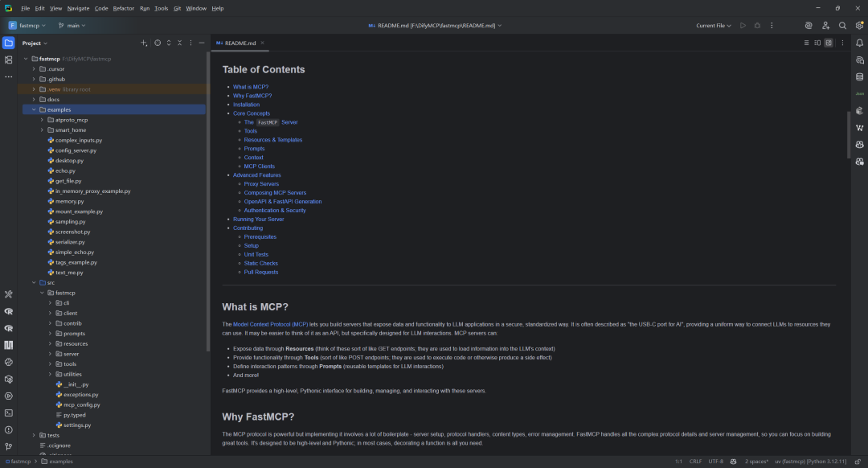
Task: Expand the docs folder
Action: (x=34, y=100)
